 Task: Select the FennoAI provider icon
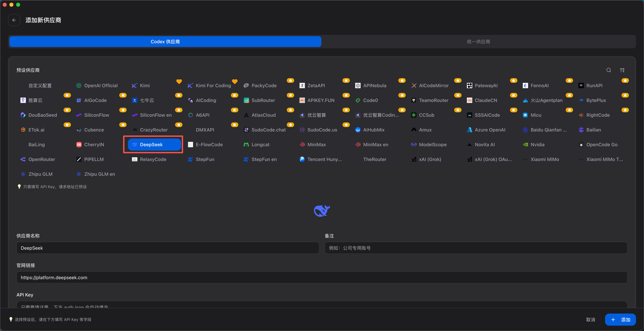525,86
